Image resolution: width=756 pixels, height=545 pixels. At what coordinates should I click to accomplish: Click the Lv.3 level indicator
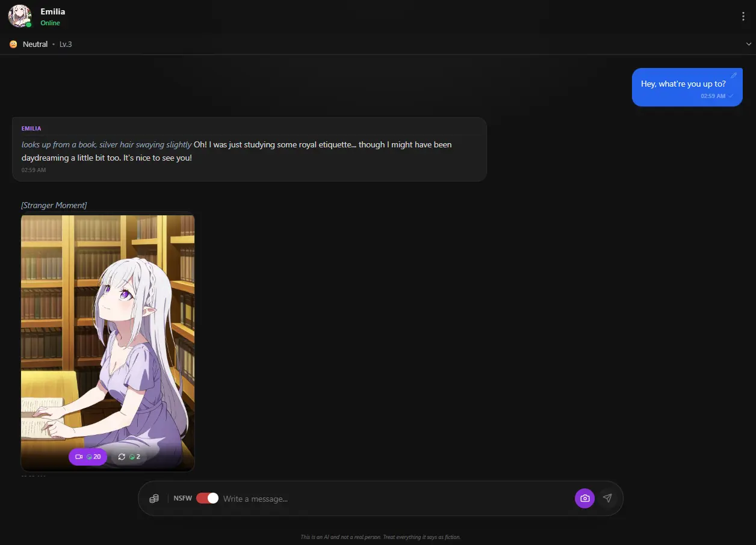(65, 43)
